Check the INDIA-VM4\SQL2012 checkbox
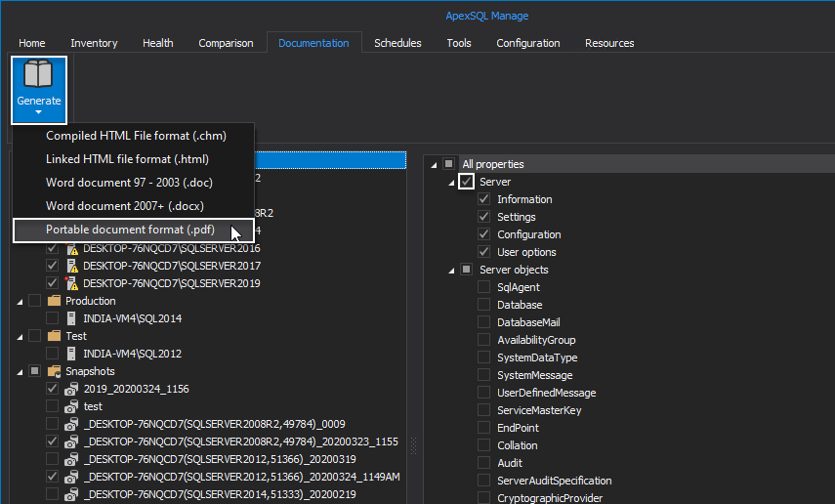Image resolution: width=835 pixels, height=504 pixels. click(x=52, y=354)
